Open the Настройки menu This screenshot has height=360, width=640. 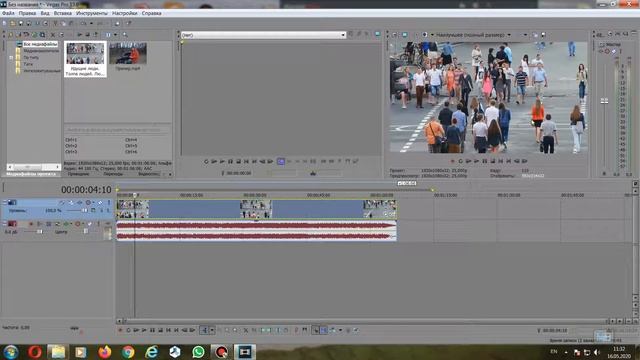pos(125,13)
